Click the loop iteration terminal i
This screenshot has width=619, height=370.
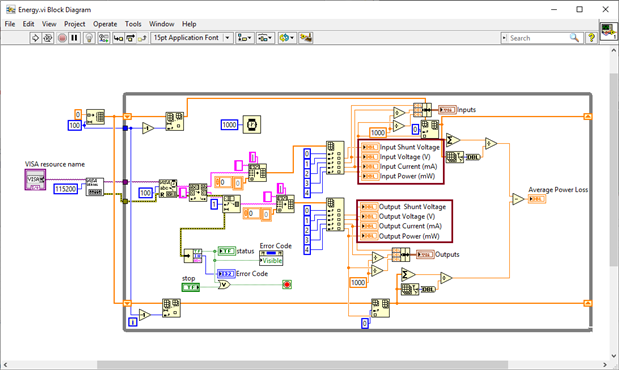click(133, 322)
